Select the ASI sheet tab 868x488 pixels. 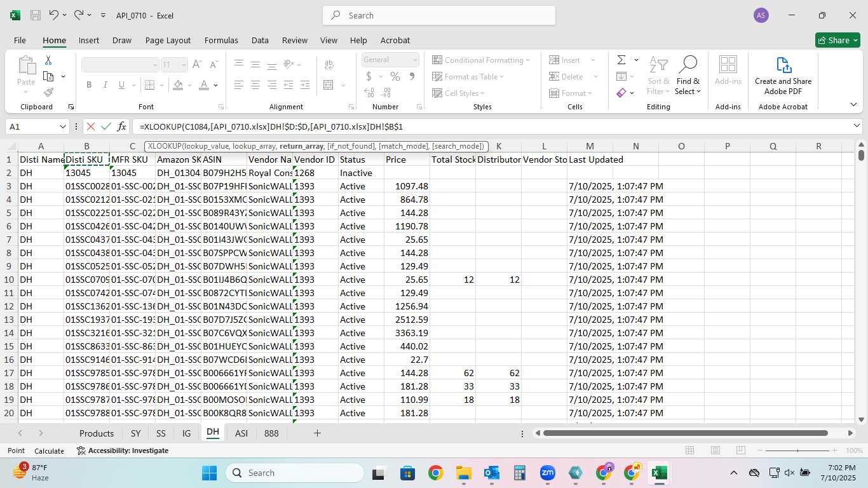[x=241, y=433]
